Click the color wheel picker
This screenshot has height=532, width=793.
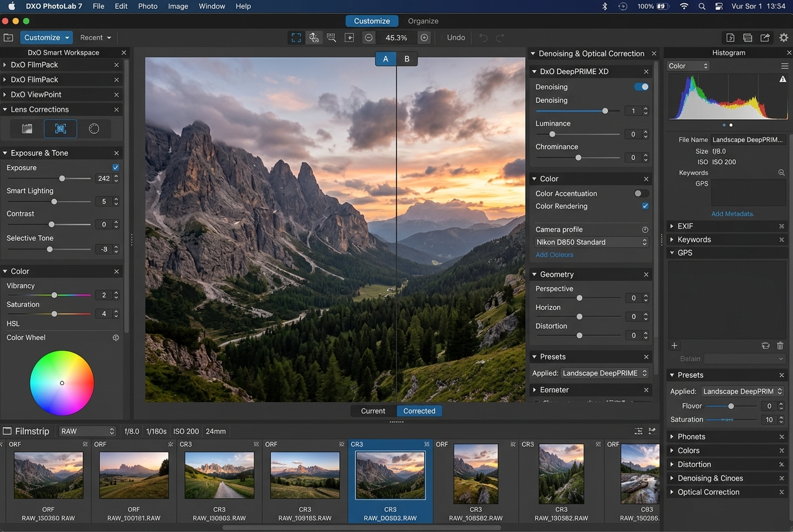coord(62,383)
